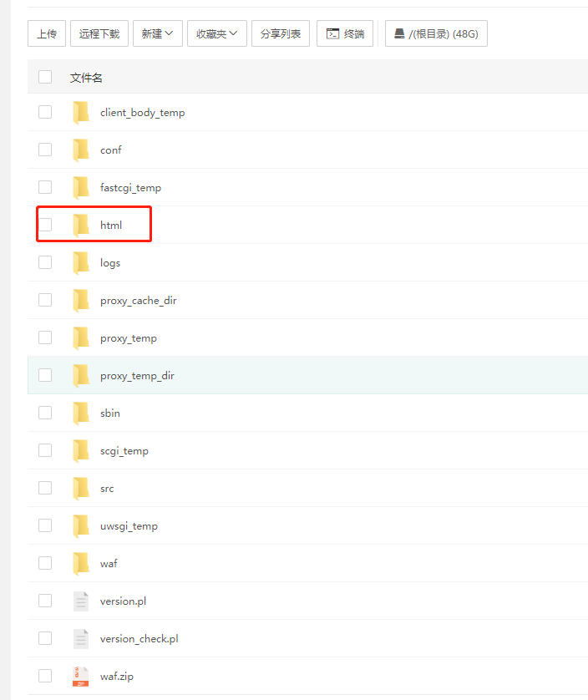
Task: Open the 分享列表 share list
Action: (x=280, y=33)
